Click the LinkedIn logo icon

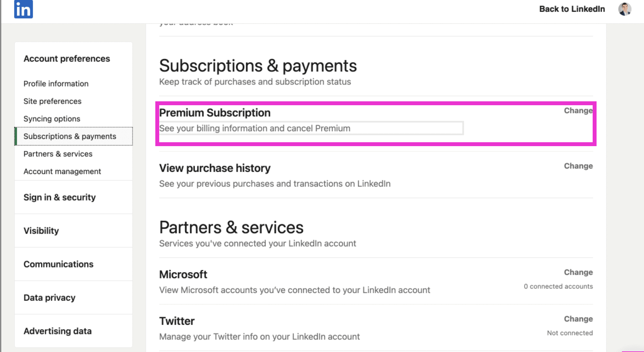(x=23, y=9)
